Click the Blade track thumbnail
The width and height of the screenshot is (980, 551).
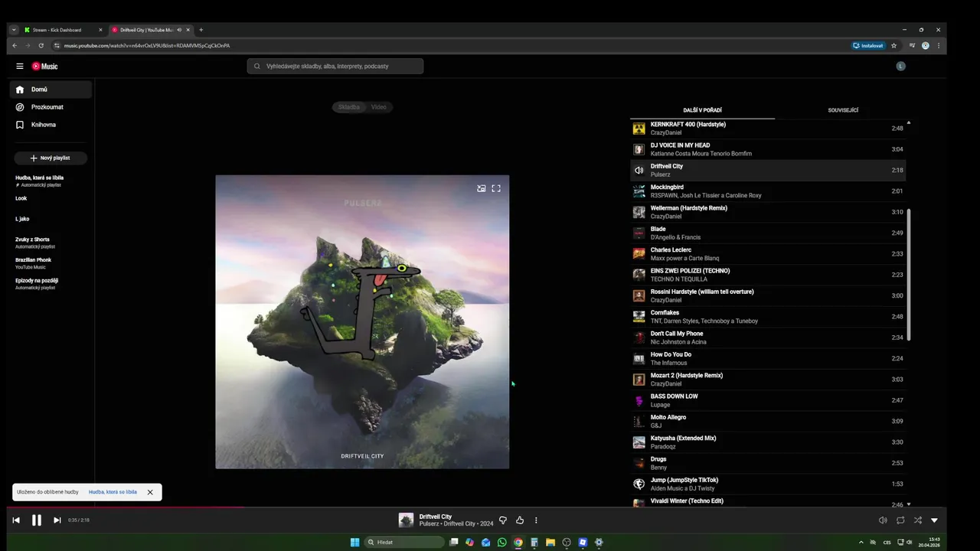tap(639, 233)
